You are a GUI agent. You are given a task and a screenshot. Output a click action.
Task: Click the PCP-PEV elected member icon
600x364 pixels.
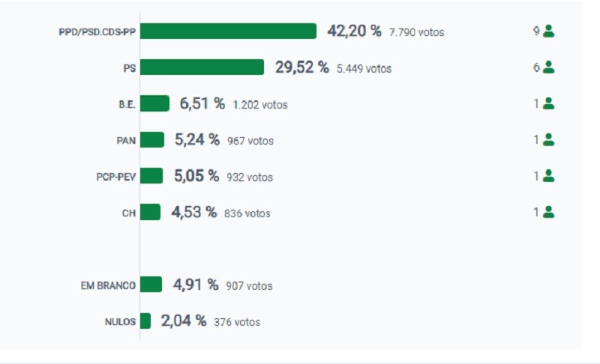pyautogui.click(x=548, y=176)
